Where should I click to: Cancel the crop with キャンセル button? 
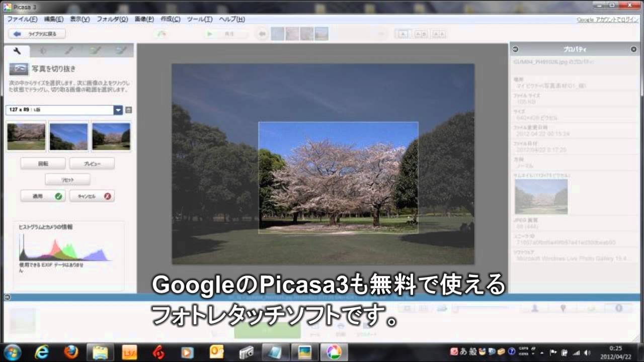coord(92,196)
